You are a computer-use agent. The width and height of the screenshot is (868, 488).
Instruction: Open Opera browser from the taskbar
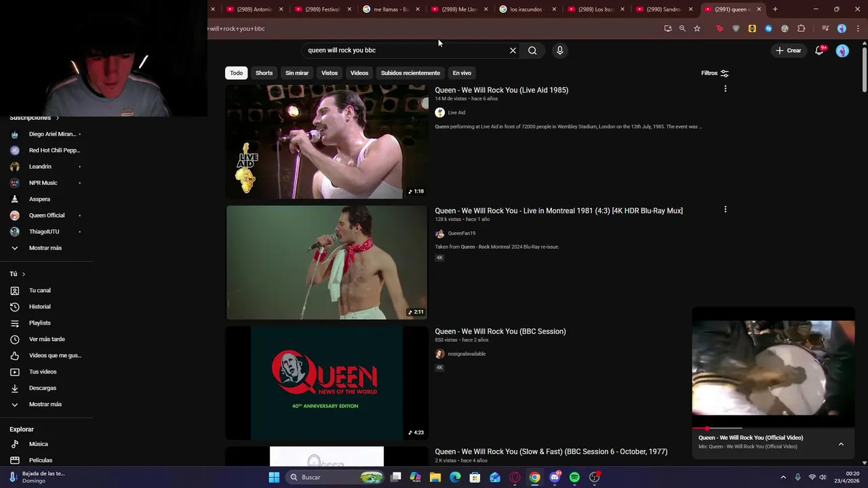(515, 477)
